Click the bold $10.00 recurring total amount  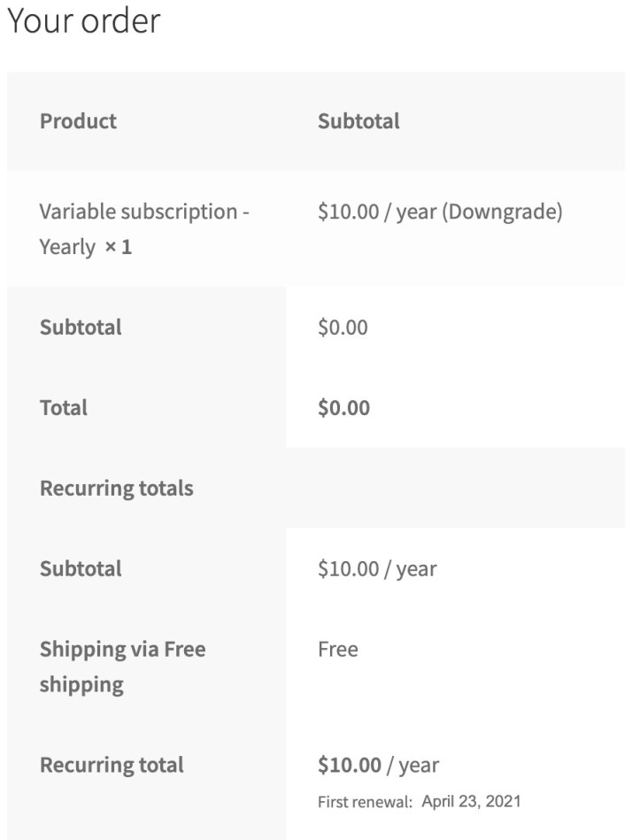click(x=350, y=766)
